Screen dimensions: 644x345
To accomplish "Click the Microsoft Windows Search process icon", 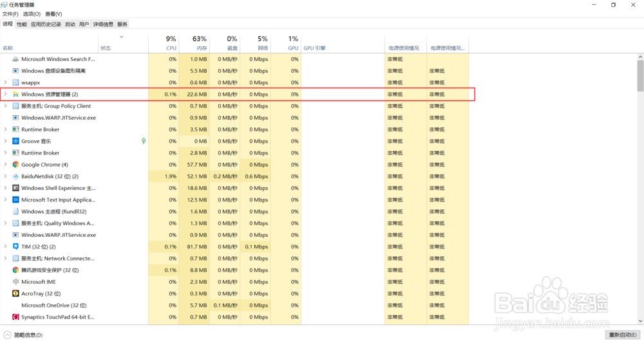I will coord(15,59).
